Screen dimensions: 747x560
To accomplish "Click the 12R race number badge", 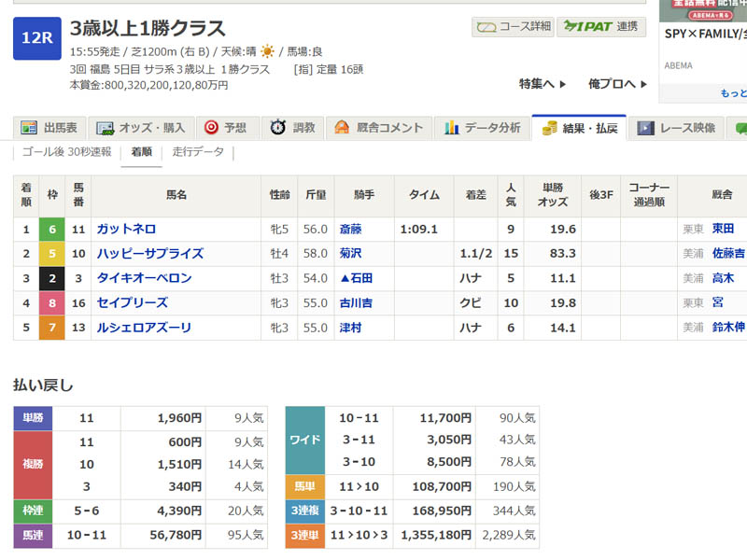I will point(36,37).
